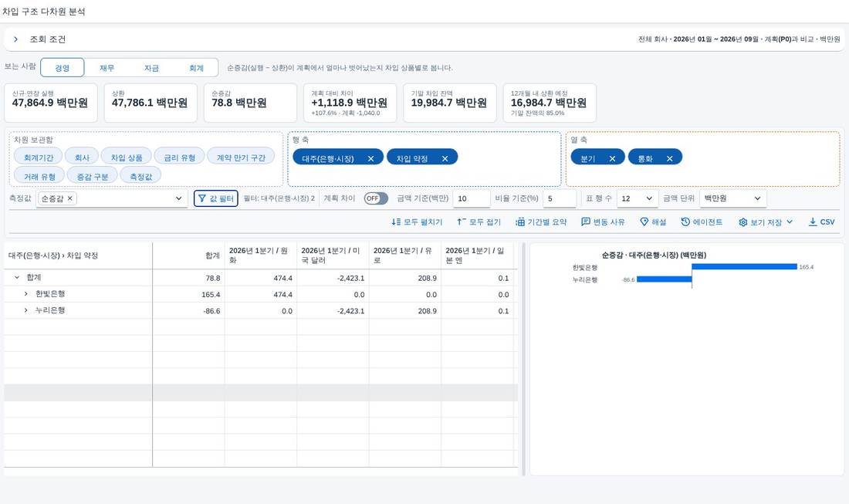The width and height of the screenshot is (849, 504).
Task: Click the 한빛은행 chart bar
Action: pos(745,266)
